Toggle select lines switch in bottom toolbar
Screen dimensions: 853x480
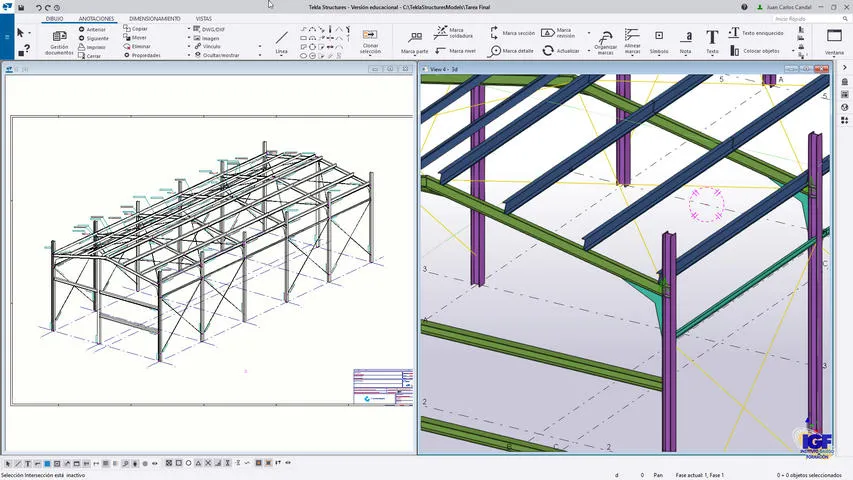(x=18, y=463)
